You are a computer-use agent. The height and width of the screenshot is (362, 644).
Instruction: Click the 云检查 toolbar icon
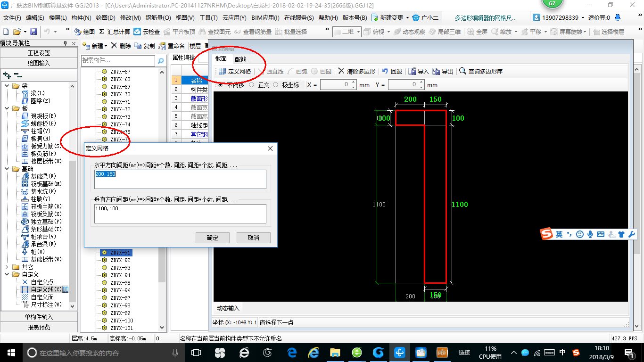pyautogui.click(x=147, y=32)
